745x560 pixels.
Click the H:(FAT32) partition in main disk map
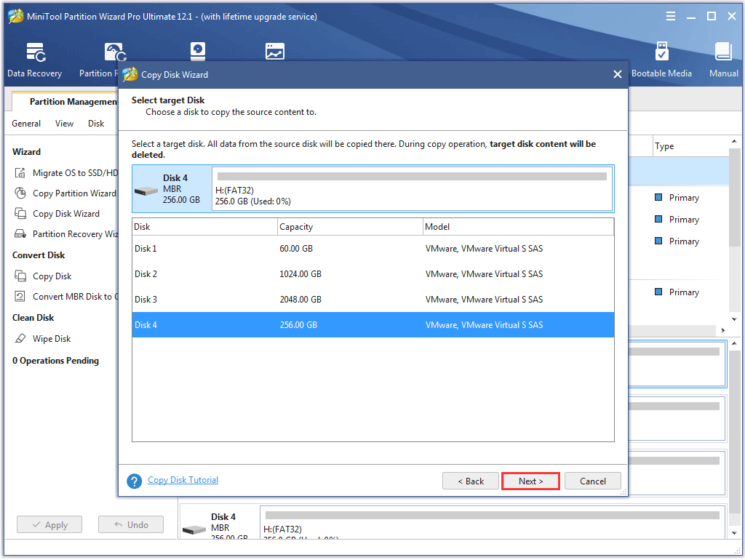493,522
